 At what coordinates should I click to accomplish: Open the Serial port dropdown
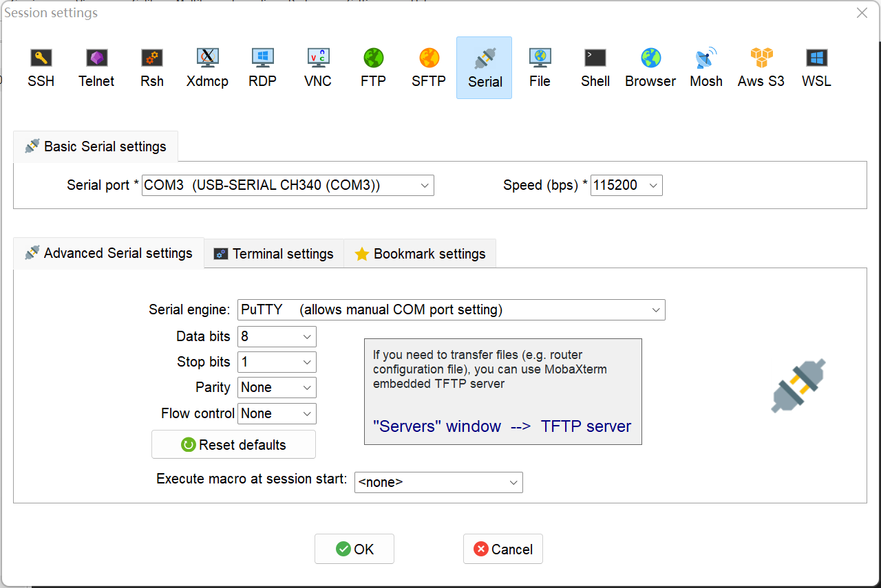[x=288, y=185]
